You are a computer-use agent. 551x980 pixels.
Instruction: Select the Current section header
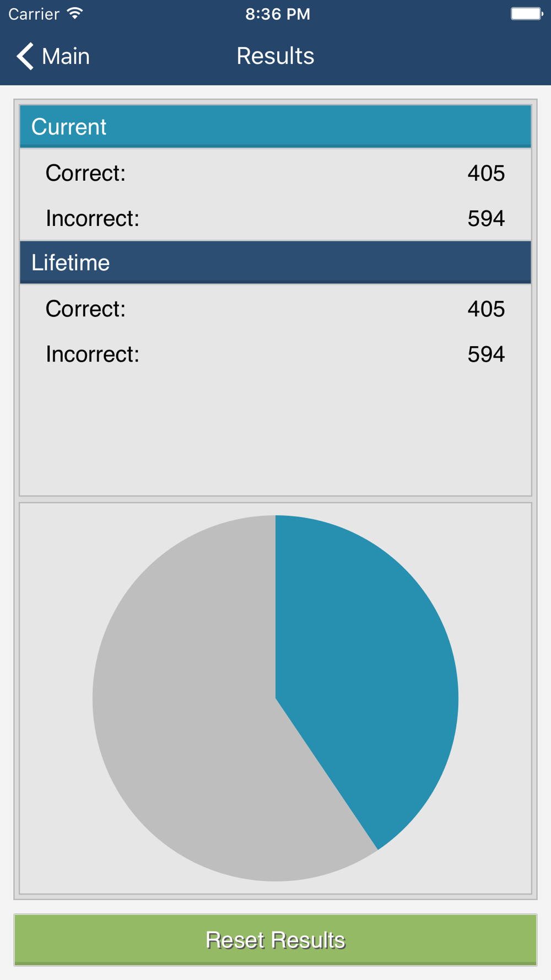[275, 126]
